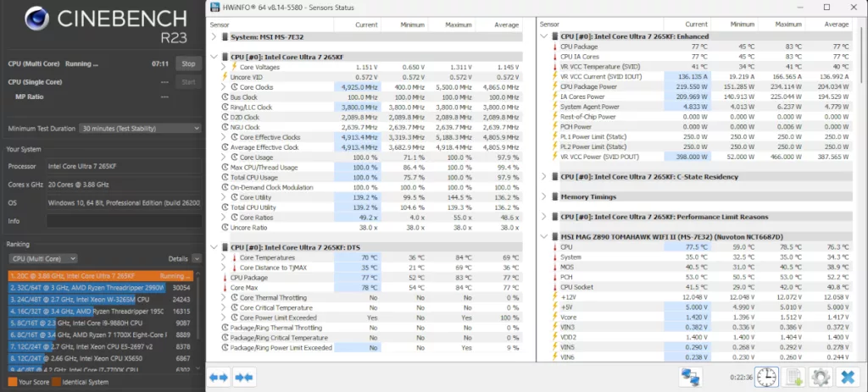The image size is (868, 392).
Task: Click thermometer icon beside VR VCC Temperature
Action: (554, 67)
